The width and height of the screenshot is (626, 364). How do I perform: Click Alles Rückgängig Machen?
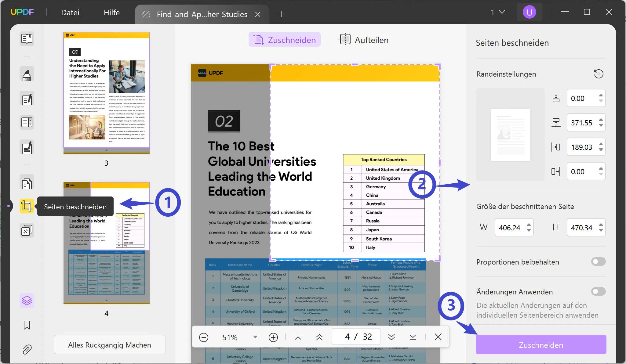click(109, 344)
